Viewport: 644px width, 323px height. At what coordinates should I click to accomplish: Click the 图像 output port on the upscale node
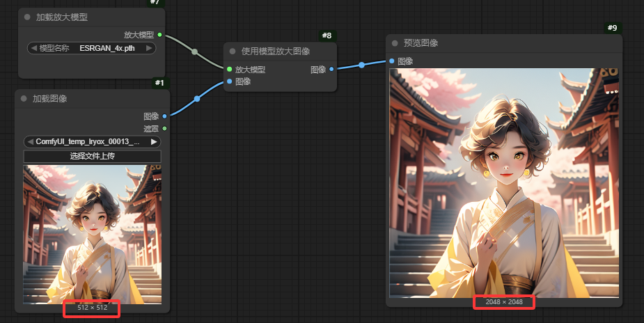coord(331,69)
